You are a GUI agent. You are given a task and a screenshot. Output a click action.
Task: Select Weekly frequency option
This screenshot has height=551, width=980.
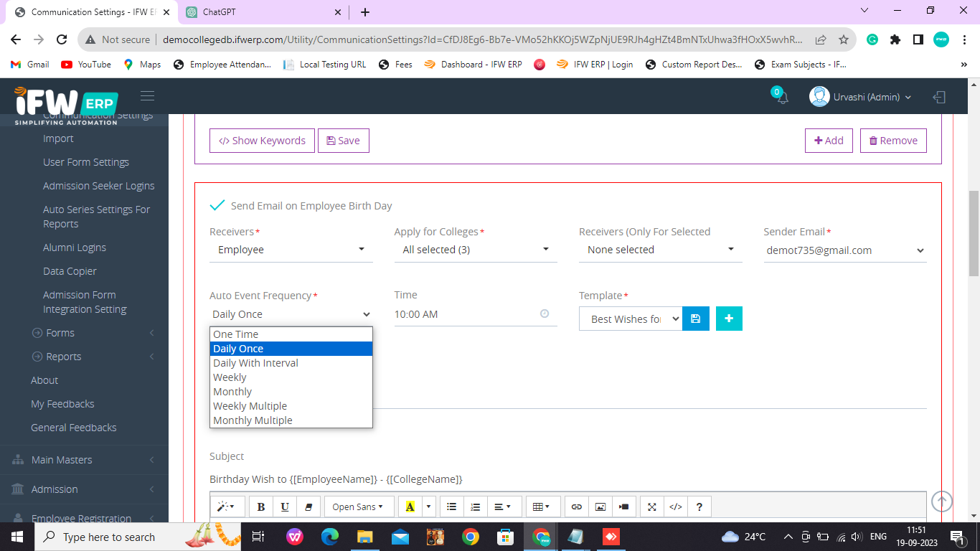[x=291, y=377]
